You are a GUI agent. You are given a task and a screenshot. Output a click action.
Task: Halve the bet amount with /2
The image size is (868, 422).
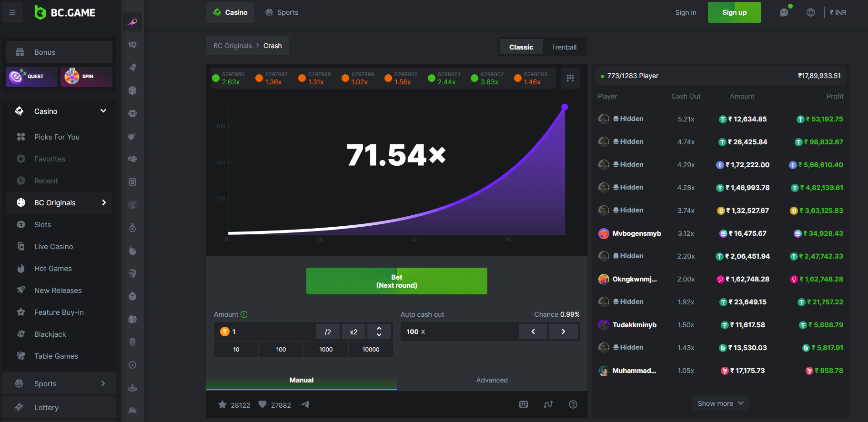coord(328,332)
